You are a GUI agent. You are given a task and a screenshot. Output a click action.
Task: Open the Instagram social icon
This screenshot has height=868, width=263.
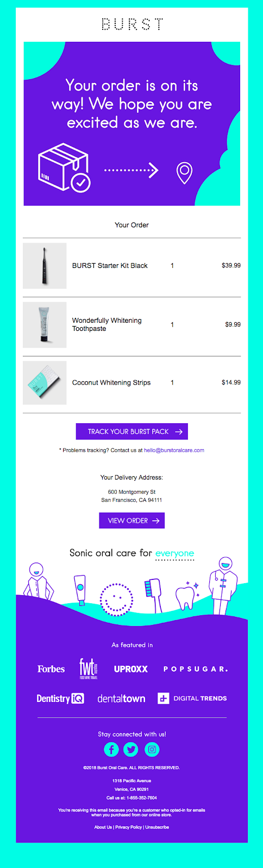click(152, 749)
